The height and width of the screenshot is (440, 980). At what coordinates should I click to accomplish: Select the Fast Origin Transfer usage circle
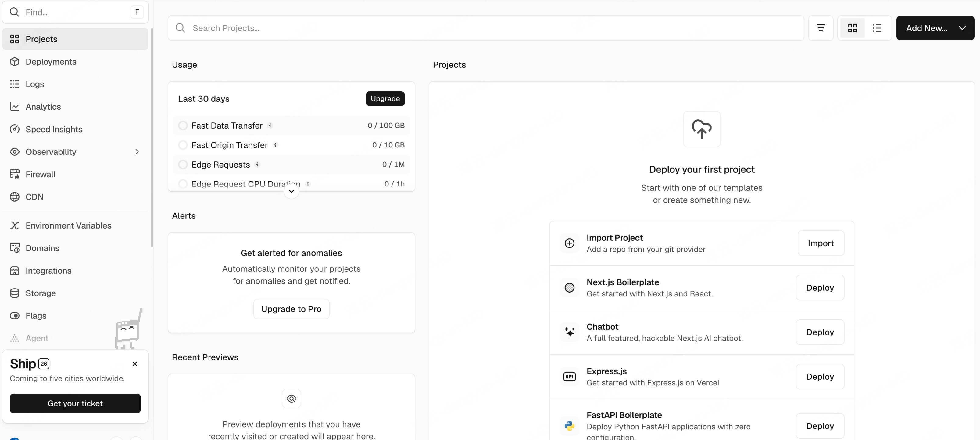(183, 145)
